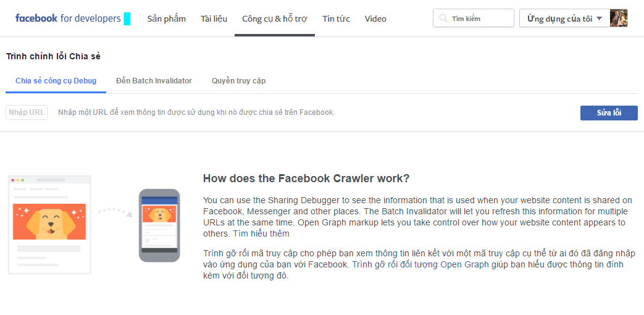This screenshot has width=644, height=315.
Task: Open the Sản phẩm menu
Action: [x=166, y=19]
